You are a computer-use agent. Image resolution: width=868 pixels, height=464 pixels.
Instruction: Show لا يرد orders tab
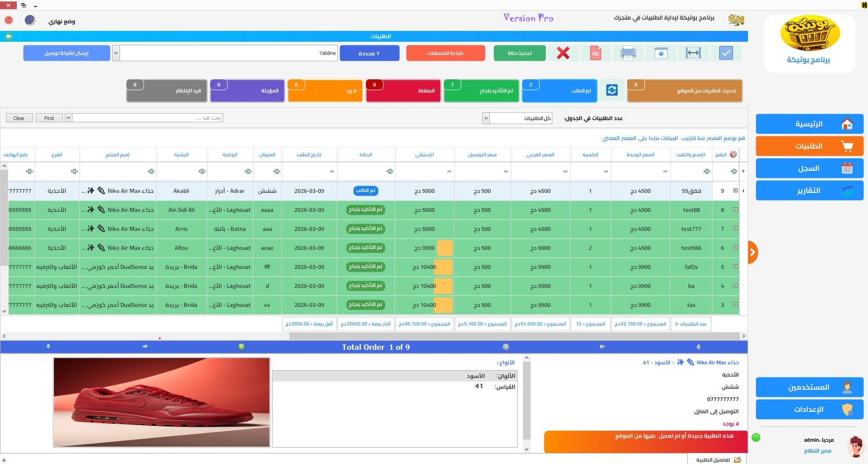[325, 91]
